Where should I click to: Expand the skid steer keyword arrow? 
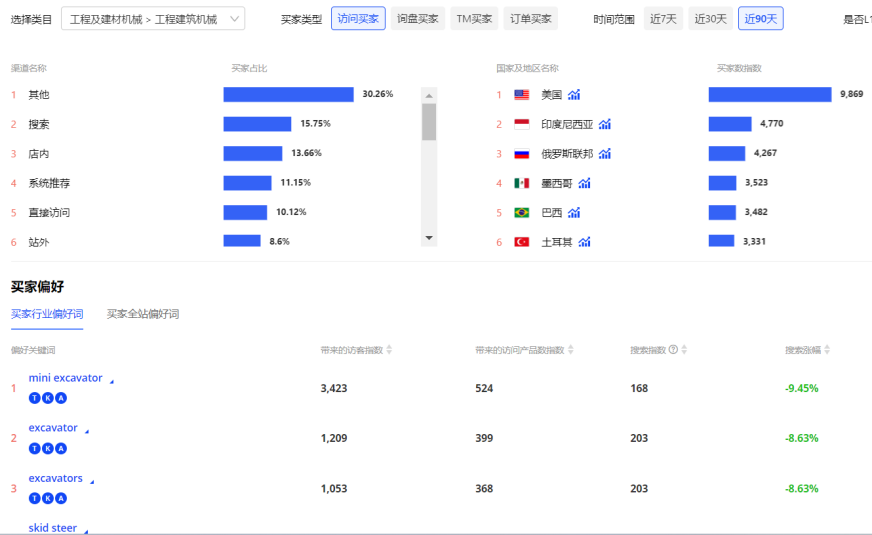(86, 532)
